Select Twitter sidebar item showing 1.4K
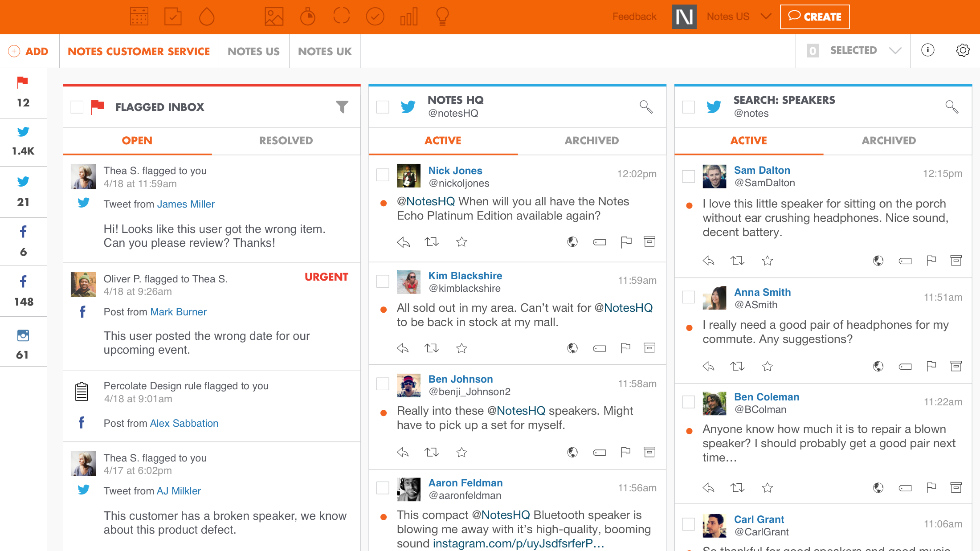 23,142
